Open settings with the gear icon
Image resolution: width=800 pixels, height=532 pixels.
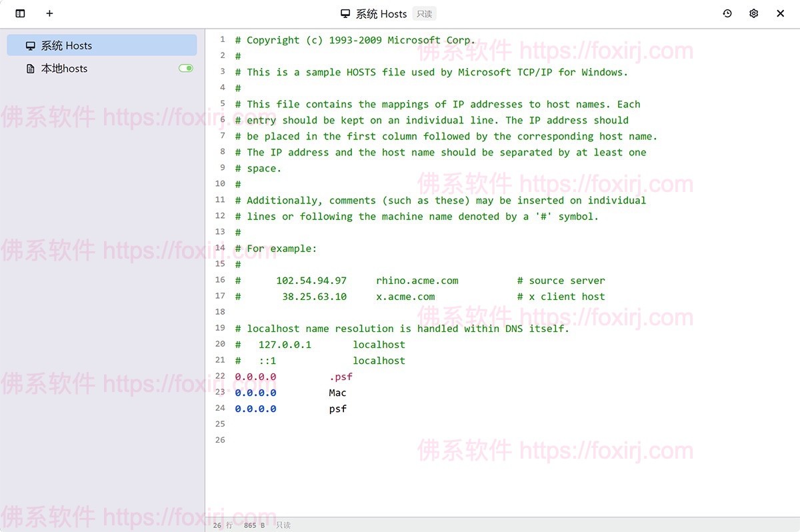click(753, 13)
